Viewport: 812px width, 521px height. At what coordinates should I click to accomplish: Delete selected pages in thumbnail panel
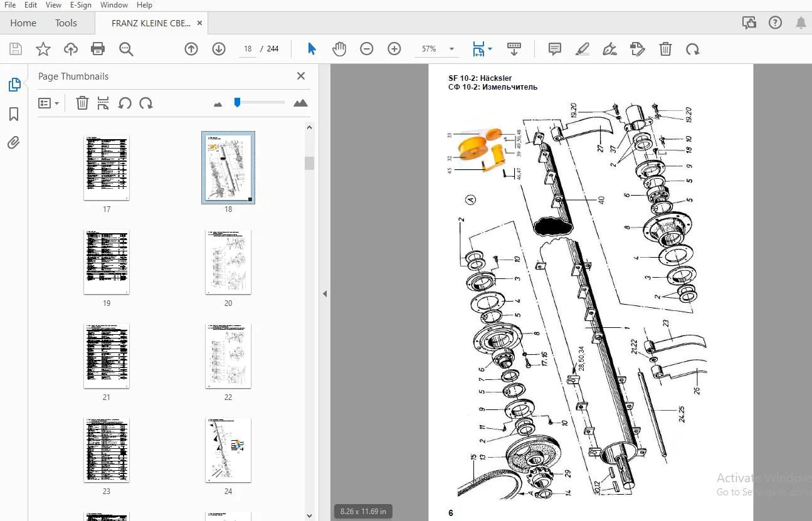pyautogui.click(x=82, y=103)
